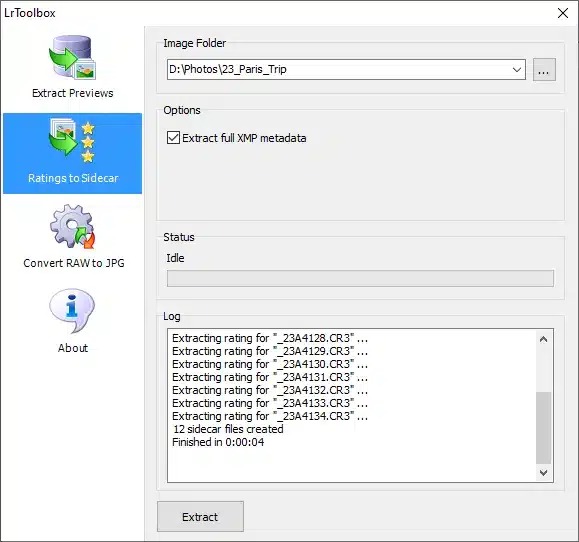Click the log scrollbar down arrow
Viewport: 579px width, 542px height.
pos(544,473)
